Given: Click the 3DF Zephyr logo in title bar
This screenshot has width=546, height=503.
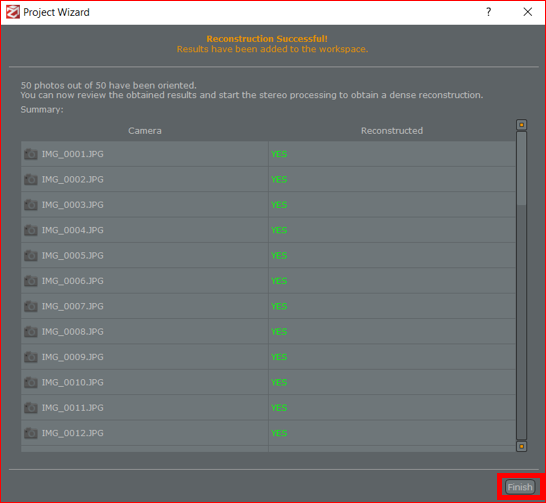Looking at the screenshot, I should tap(13, 12).
